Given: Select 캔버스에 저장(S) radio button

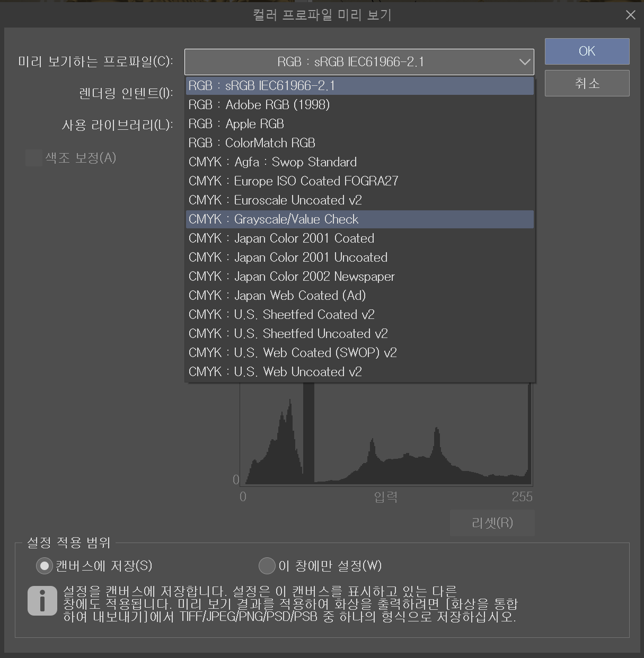Looking at the screenshot, I should tap(44, 566).
